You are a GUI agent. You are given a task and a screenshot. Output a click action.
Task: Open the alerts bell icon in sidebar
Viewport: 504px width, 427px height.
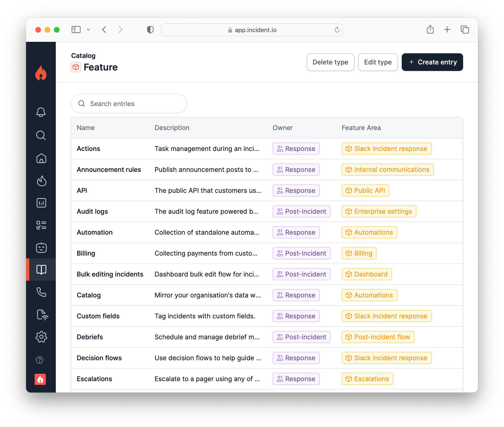[x=41, y=112]
